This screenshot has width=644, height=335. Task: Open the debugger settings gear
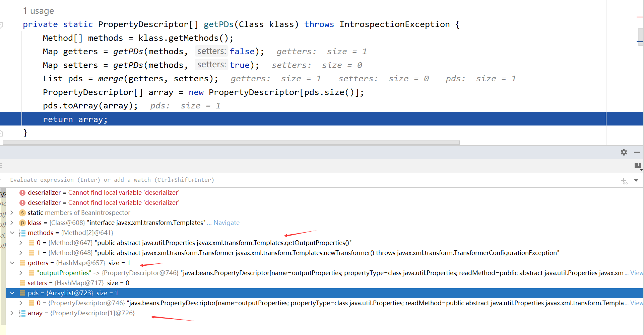click(x=624, y=152)
